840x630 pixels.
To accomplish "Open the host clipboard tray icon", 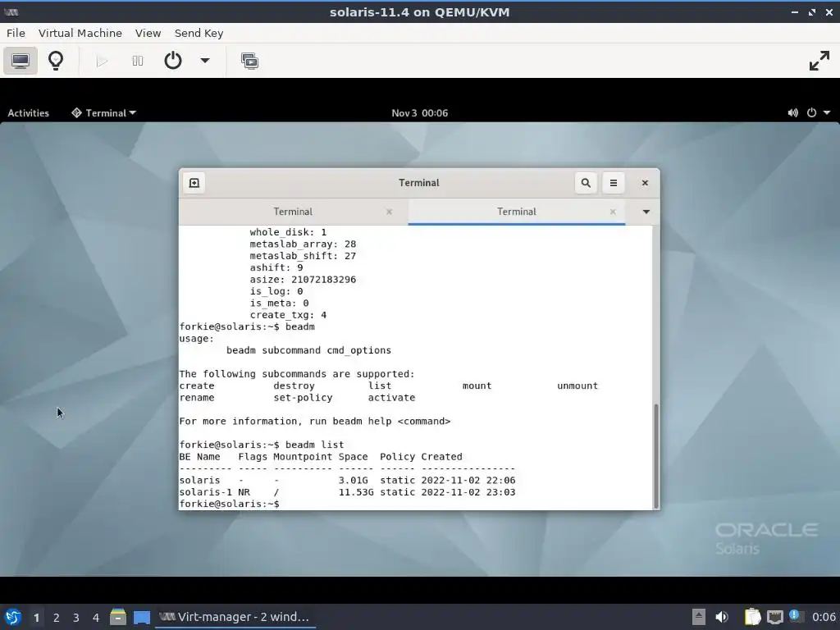I will (x=753, y=617).
